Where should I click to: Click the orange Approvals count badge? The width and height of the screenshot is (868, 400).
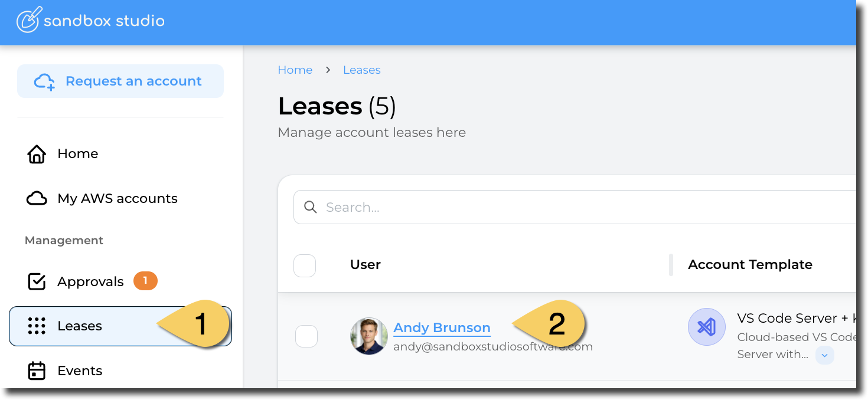[145, 281]
